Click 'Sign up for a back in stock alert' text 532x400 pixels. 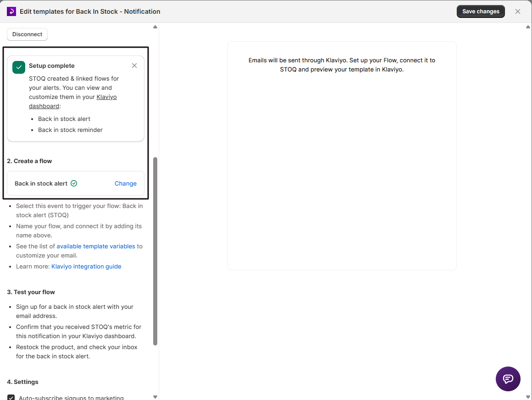click(x=75, y=312)
